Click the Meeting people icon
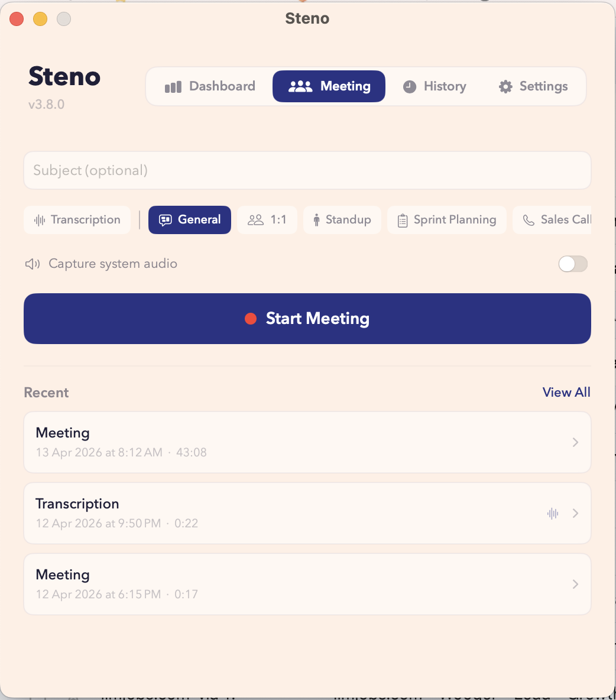The width and height of the screenshot is (616, 700). click(x=300, y=86)
